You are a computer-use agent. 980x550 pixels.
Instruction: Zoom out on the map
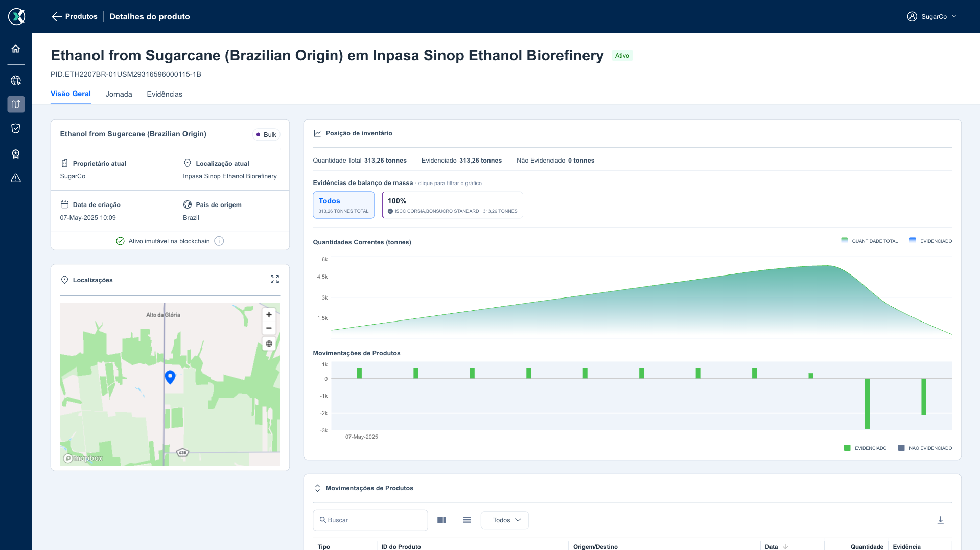[269, 328]
